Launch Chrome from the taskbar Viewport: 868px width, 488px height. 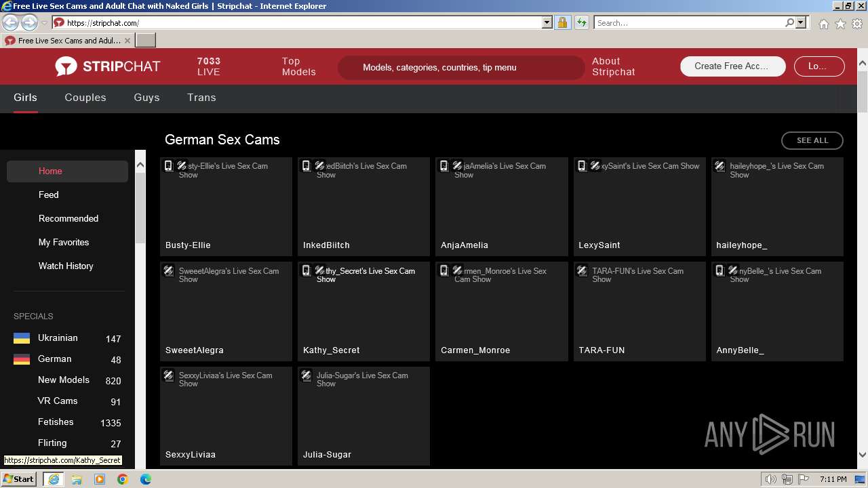(123, 479)
